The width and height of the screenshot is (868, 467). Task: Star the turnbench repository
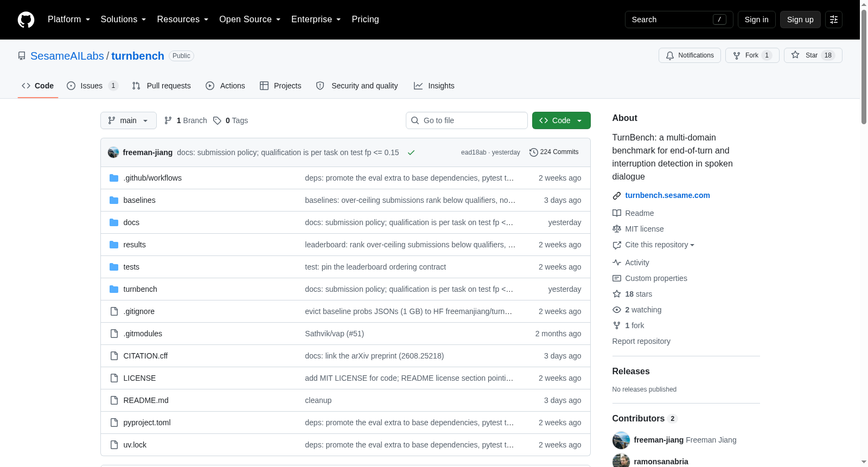click(x=813, y=55)
